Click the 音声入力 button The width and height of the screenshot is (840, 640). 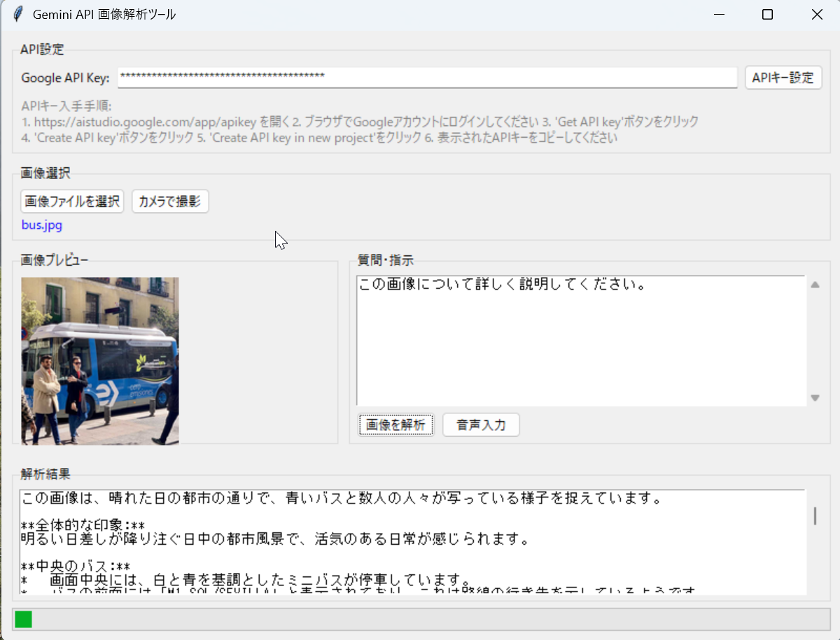tap(481, 425)
